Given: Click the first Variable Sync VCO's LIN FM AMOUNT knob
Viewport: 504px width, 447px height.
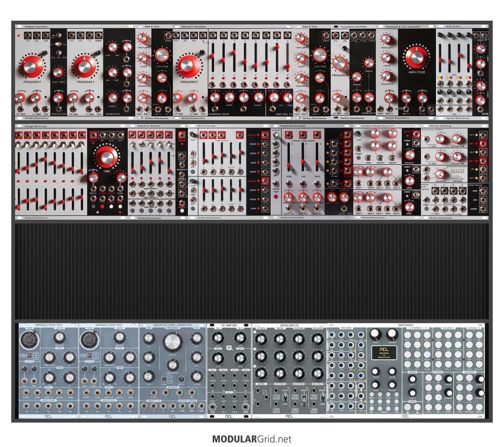Looking at the screenshot, I should [59, 337].
